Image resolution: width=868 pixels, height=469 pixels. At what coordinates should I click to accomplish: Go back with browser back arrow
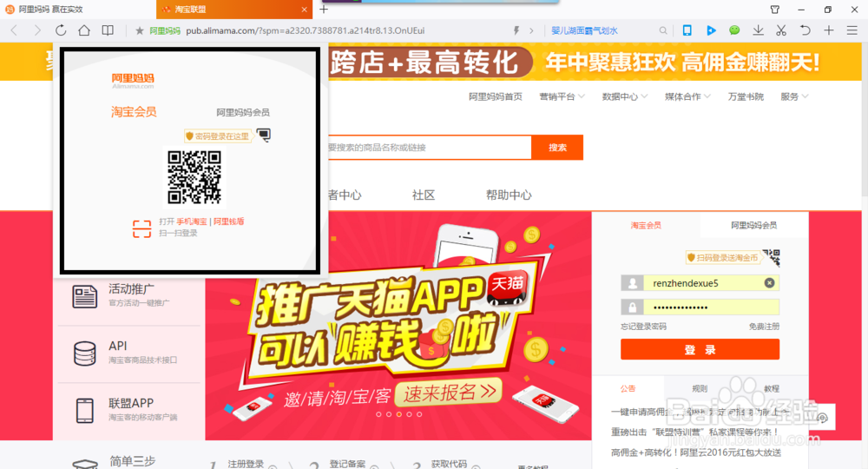tap(15, 30)
